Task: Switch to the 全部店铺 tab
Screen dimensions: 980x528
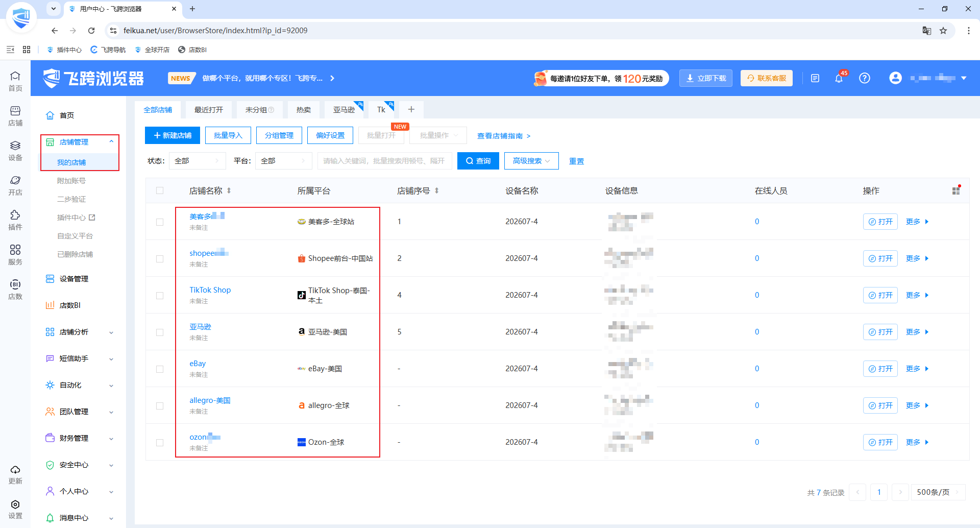Action: 158,110
